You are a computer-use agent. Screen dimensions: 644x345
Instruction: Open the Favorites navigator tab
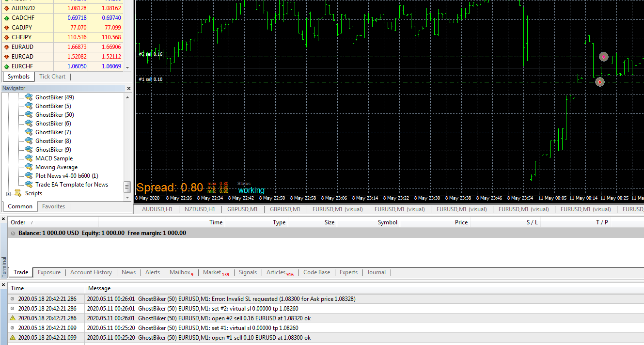[x=53, y=206]
